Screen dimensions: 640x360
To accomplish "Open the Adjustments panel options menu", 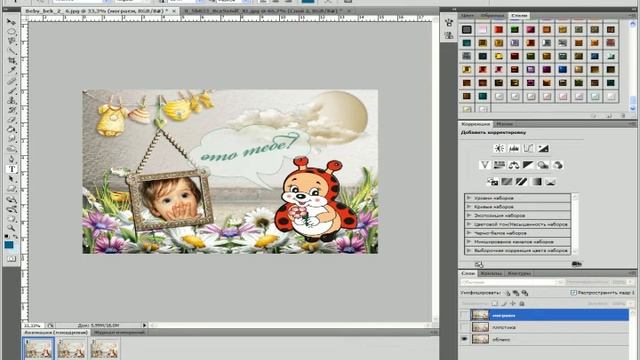I will tap(633, 124).
